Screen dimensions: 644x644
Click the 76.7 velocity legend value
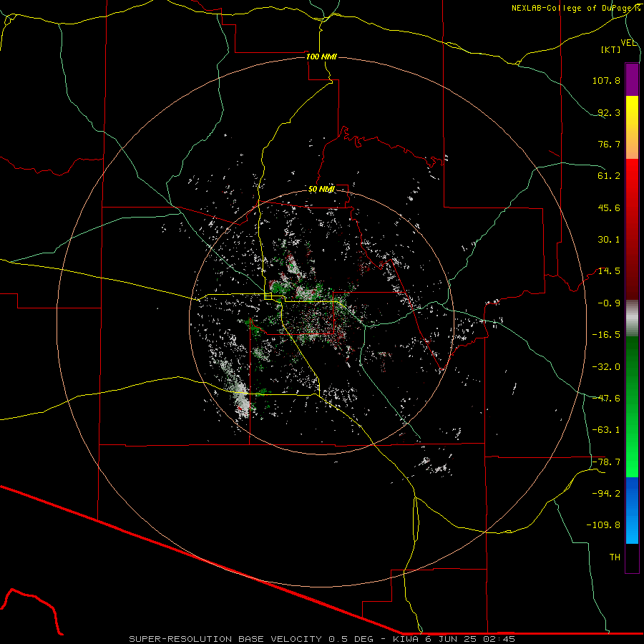pos(609,144)
